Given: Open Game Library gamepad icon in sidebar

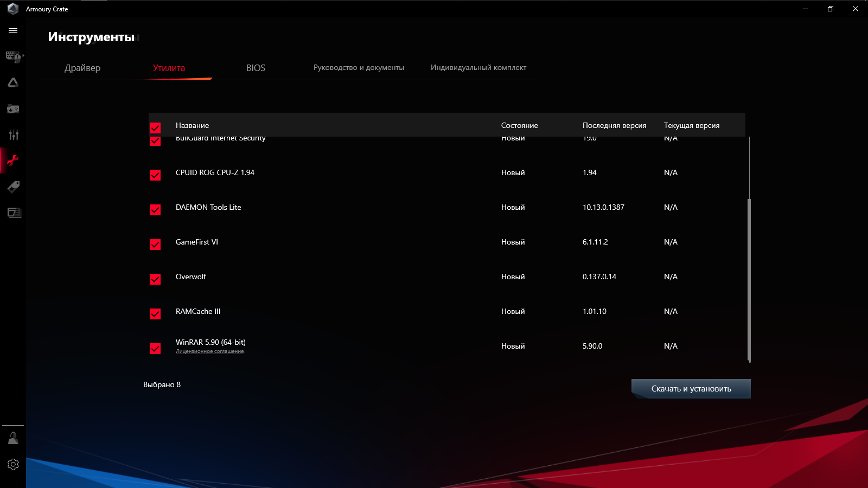Looking at the screenshot, I should [x=13, y=109].
